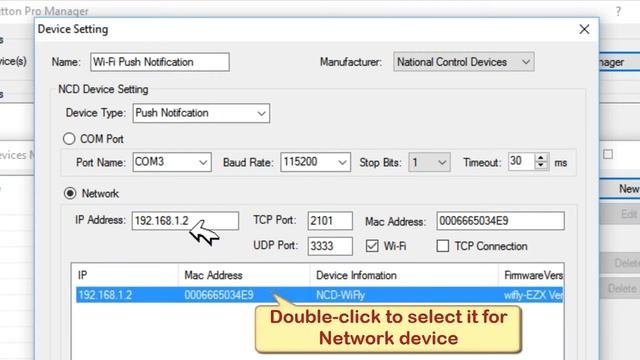Enable the TCP Connection checkbox
Image resolution: width=640 pixels, height=360 pixels.
coord(442,246)
